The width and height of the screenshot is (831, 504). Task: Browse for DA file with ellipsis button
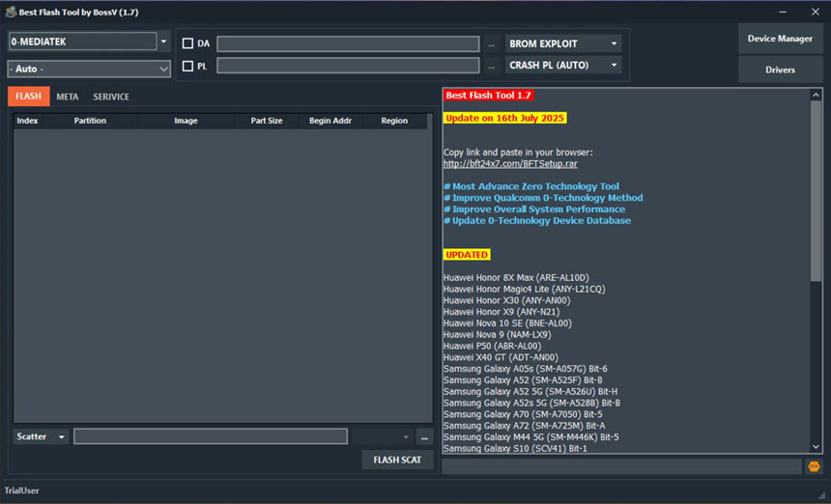[491, 44]
